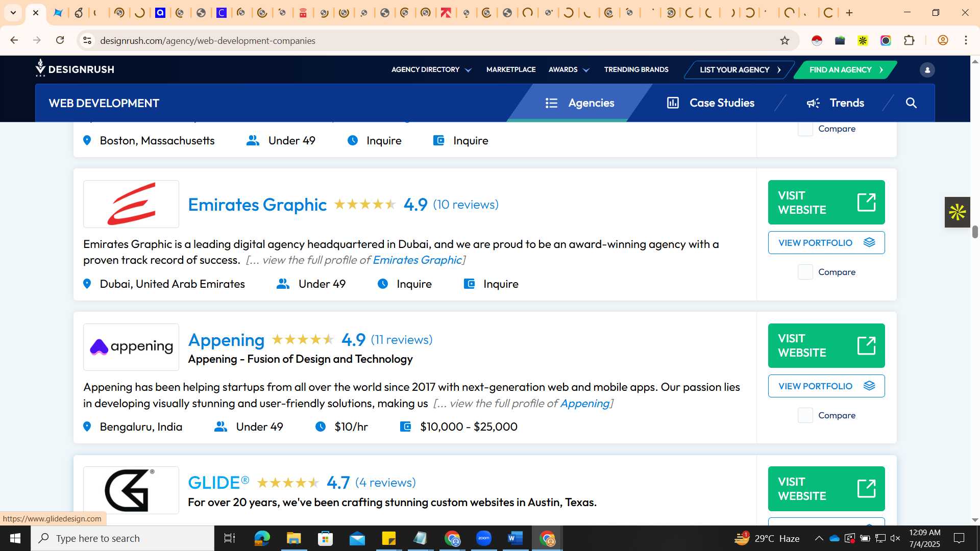
Task: Bookmark this page with the star icon
Action: [x=785, y=40]
